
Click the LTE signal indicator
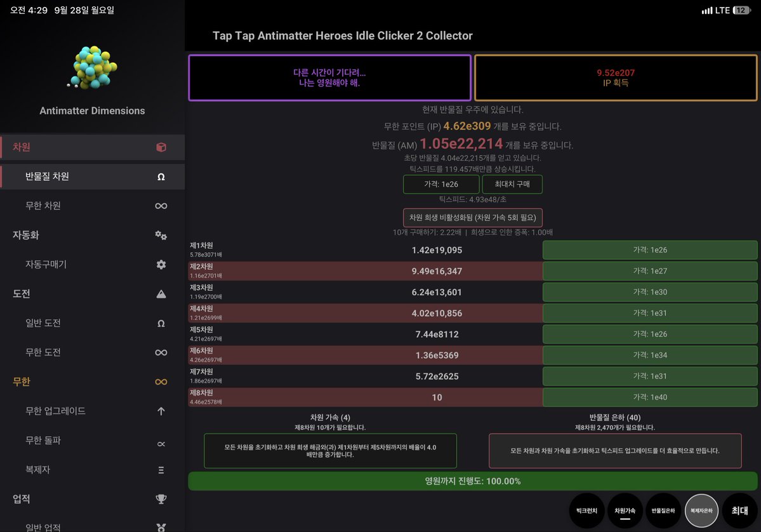pos(715,10)
